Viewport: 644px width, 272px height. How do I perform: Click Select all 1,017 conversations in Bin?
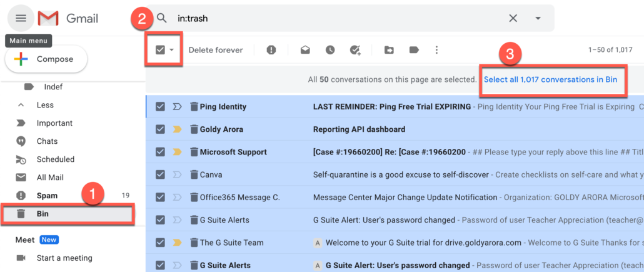coord(550,79)
